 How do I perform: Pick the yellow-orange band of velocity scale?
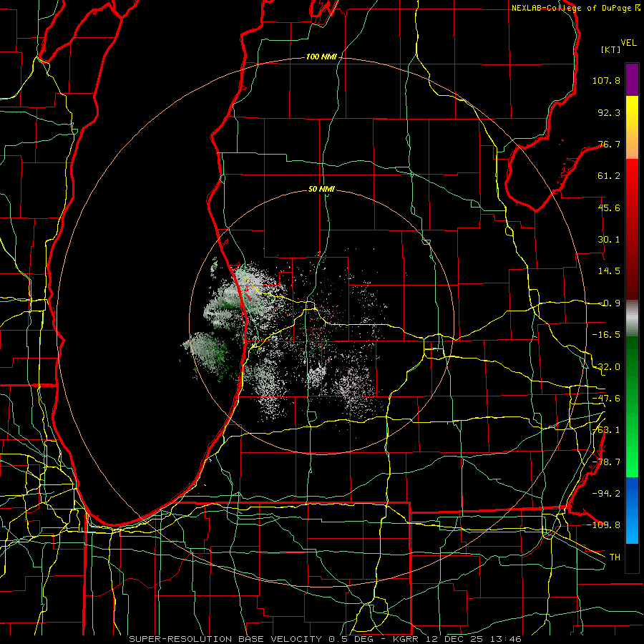pos(632,127)
